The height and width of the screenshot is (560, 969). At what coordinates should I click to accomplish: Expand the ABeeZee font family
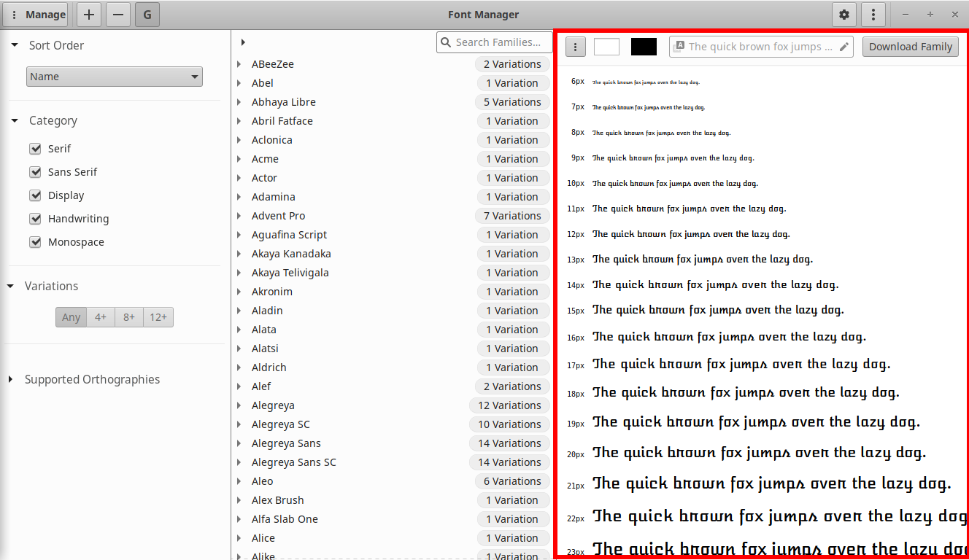click(239, 64)
